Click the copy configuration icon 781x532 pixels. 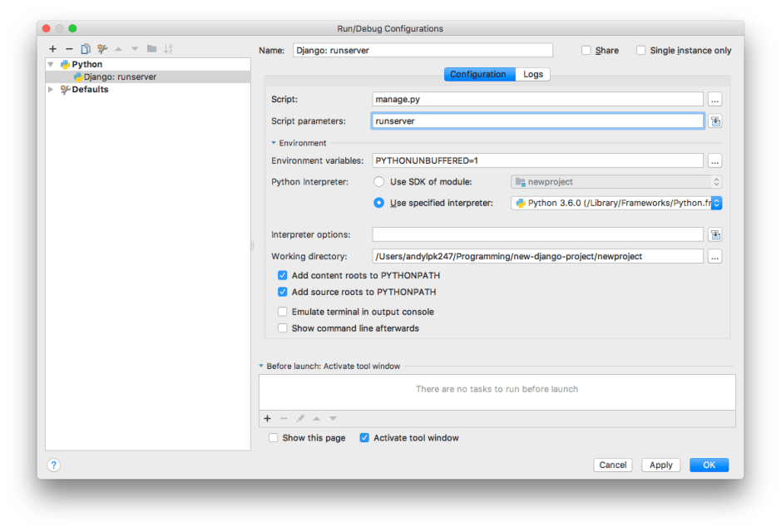(x=86, y=49)
